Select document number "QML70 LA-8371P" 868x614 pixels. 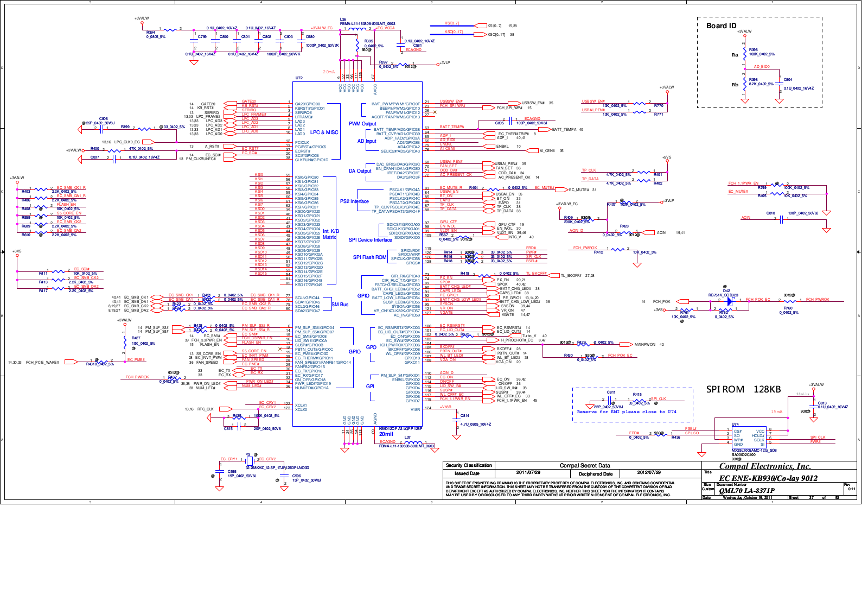(746, 490)
